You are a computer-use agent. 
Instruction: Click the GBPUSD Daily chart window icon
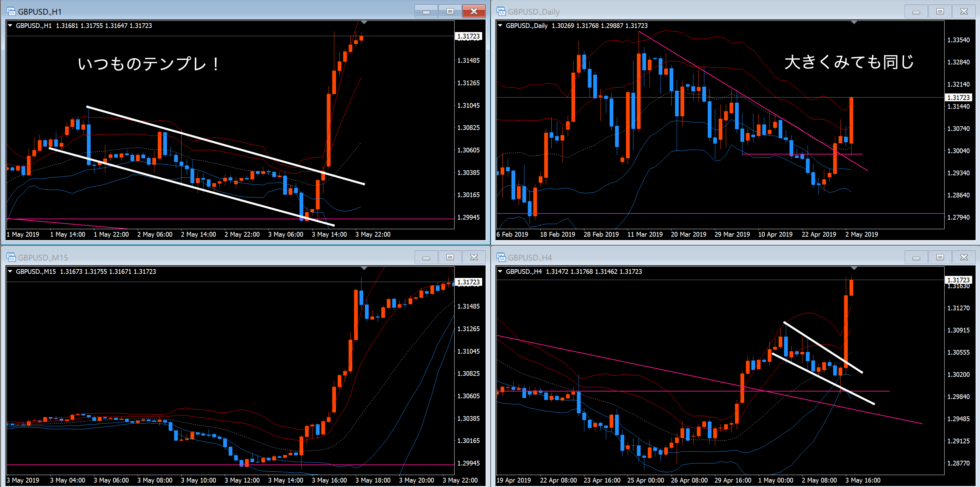501,11
